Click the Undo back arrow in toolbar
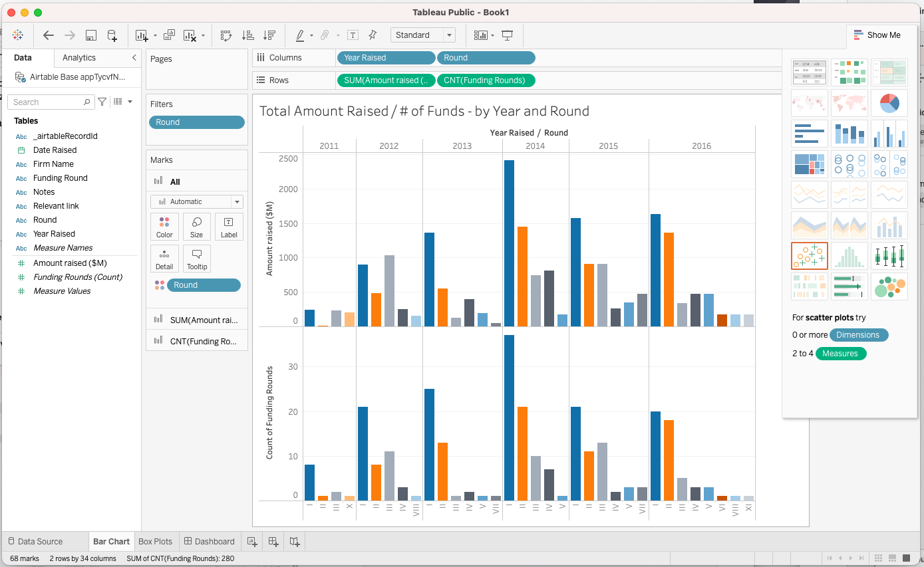Screen dimensions: 924x567 pos(49,35)
